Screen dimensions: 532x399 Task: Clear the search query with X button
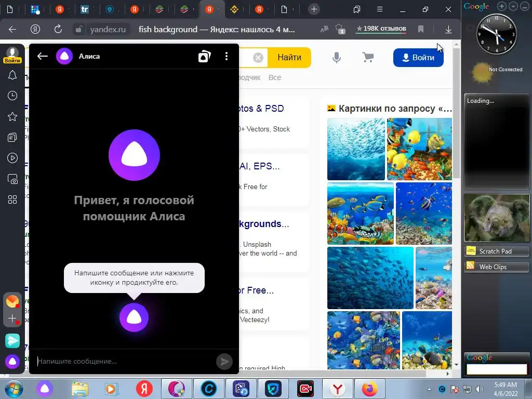click(x=258, y=58)
